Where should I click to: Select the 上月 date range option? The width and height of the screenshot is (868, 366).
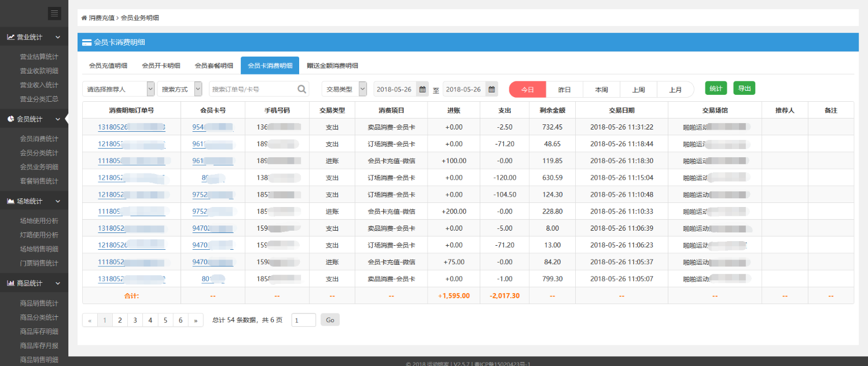(675, 90)
